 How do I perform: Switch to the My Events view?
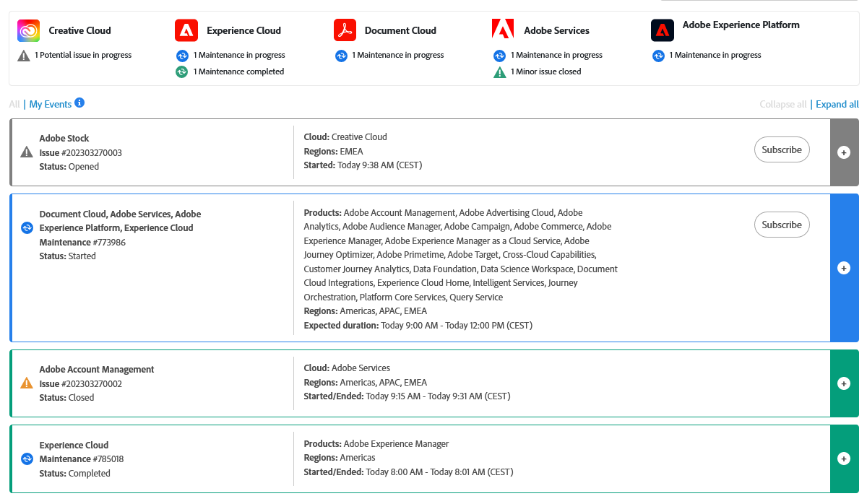[x=49, y=104]
